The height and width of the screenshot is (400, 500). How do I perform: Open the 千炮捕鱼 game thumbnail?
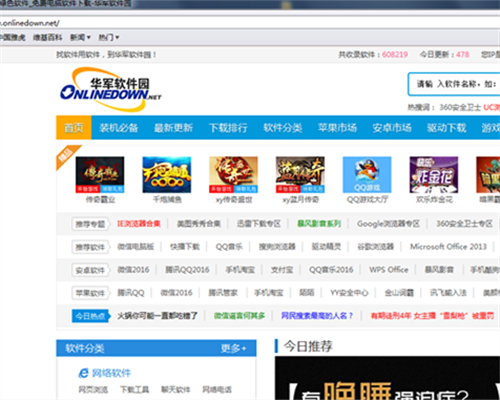(167, 175)
